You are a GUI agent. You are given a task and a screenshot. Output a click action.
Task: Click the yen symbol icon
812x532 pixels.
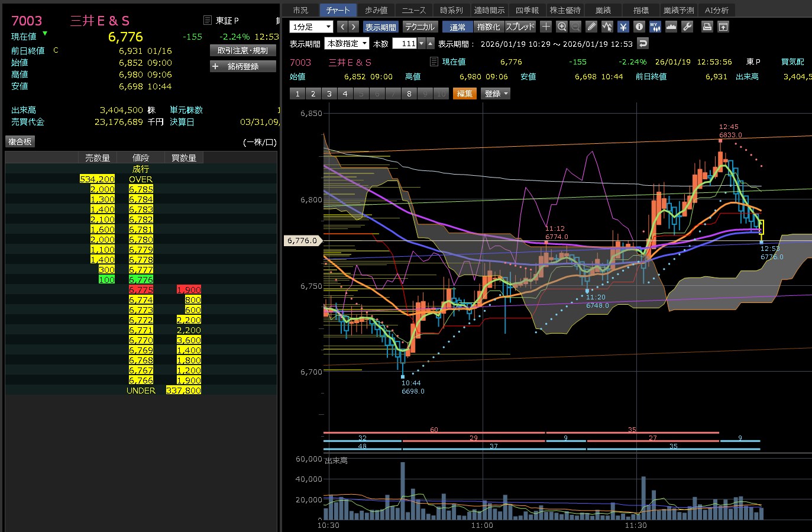623,27
